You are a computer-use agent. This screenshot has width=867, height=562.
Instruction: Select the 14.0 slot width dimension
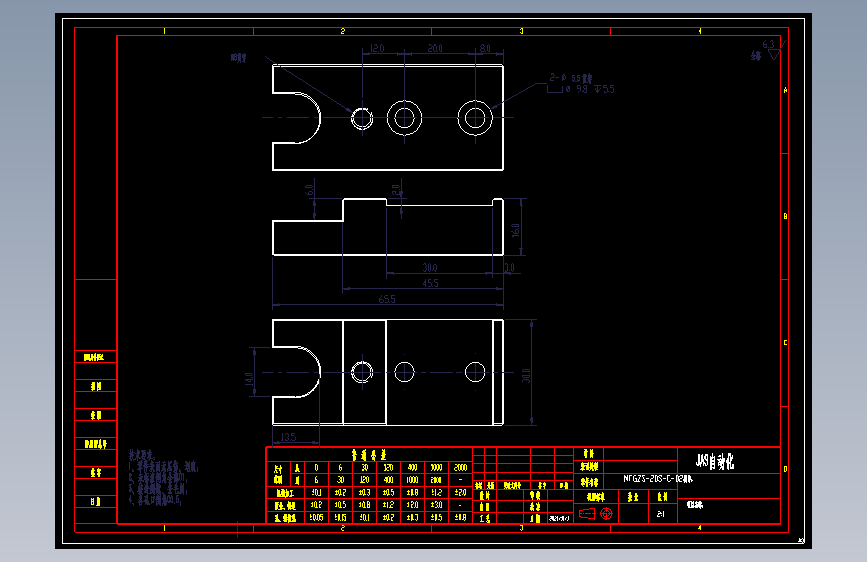pos(249,380)
